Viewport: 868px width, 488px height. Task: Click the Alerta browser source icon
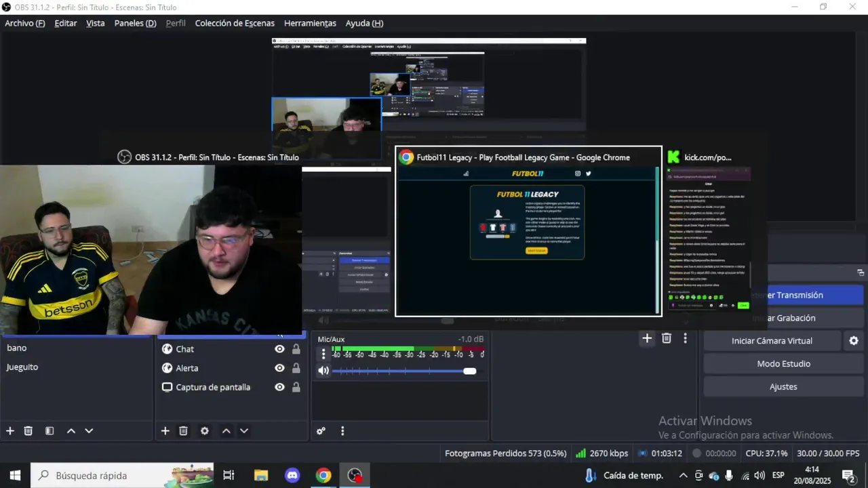coord(167,368)
